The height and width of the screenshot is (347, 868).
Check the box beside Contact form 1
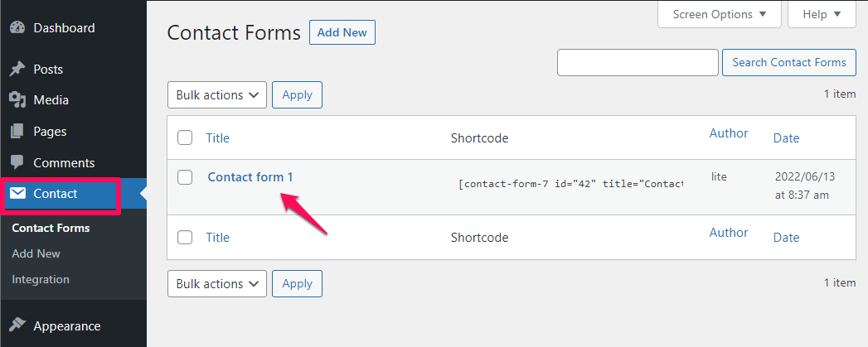(185, 177)
